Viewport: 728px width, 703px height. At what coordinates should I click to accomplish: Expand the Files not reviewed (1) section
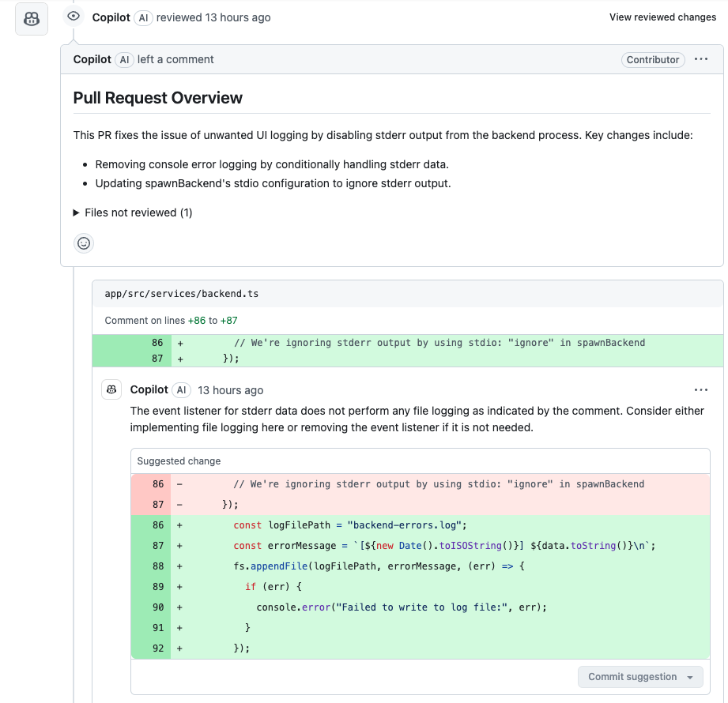pyautogui.click(x=133, y=212)
